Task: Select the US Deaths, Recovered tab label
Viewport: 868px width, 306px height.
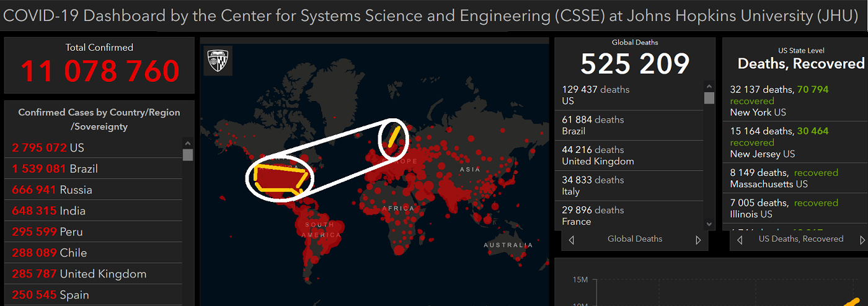Action: click(801, 239)
